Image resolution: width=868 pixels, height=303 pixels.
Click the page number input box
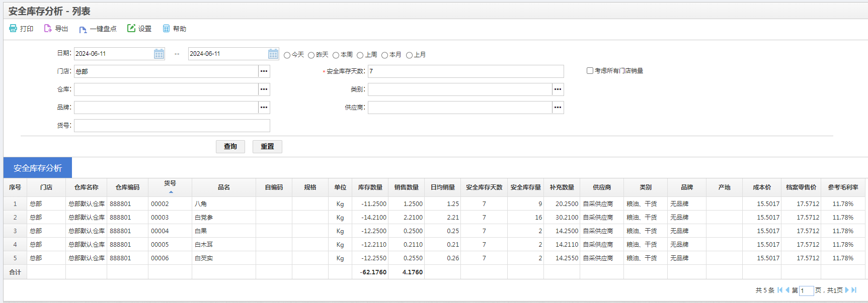tap(807, 290)
